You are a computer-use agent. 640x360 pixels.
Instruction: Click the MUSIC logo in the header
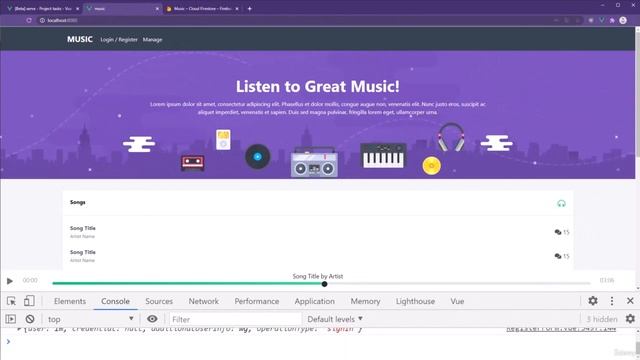click(80, 39)
